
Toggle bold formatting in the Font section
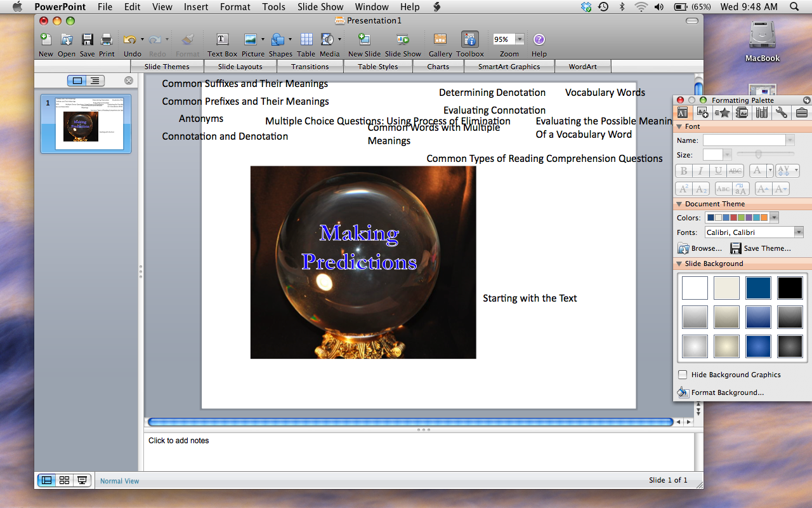[x=684, y=170]
